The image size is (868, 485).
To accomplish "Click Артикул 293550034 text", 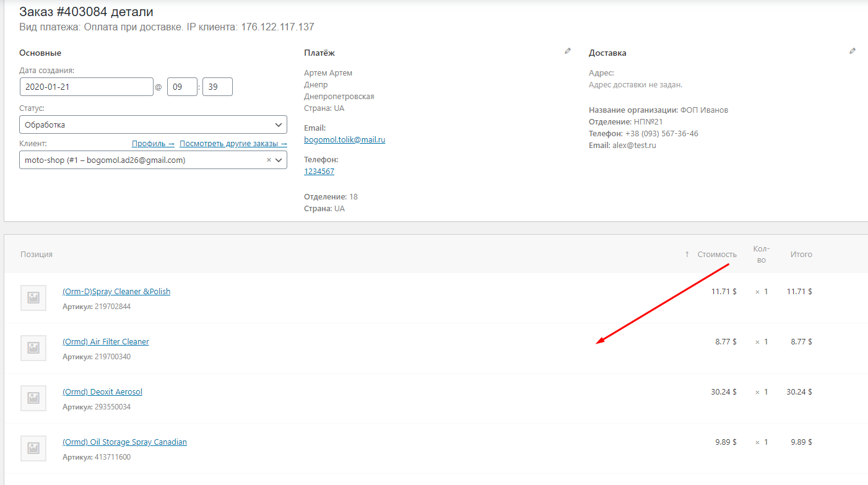I will 97,407.
